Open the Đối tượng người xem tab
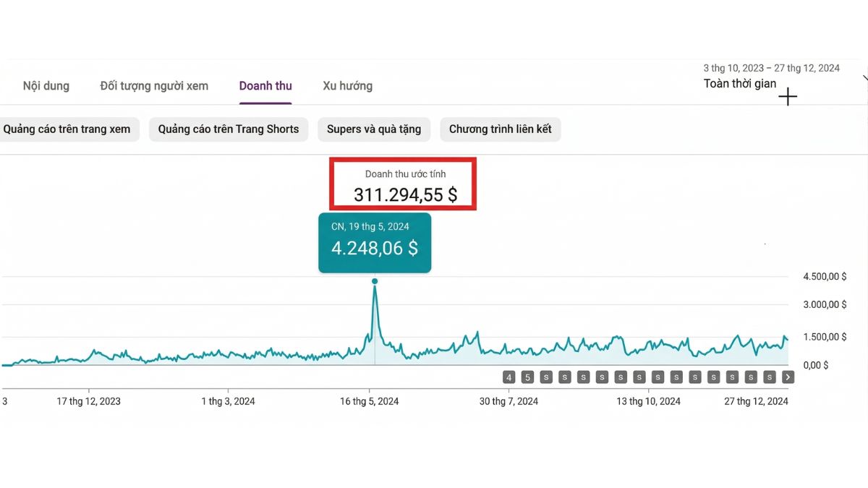Screen dimensions: 868x488 coord(154,86)
